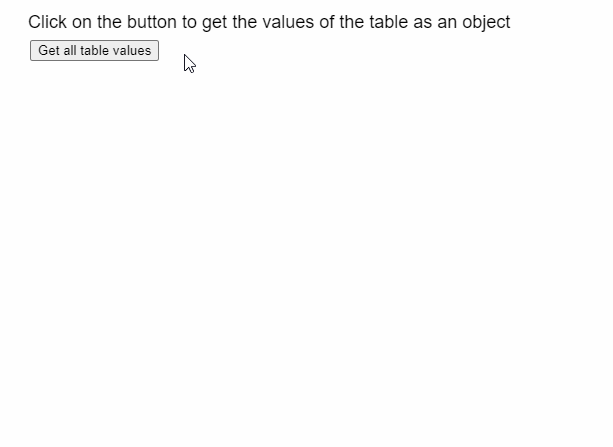
Task: Click the word "get" in the heading
Action: pos(214,22)
